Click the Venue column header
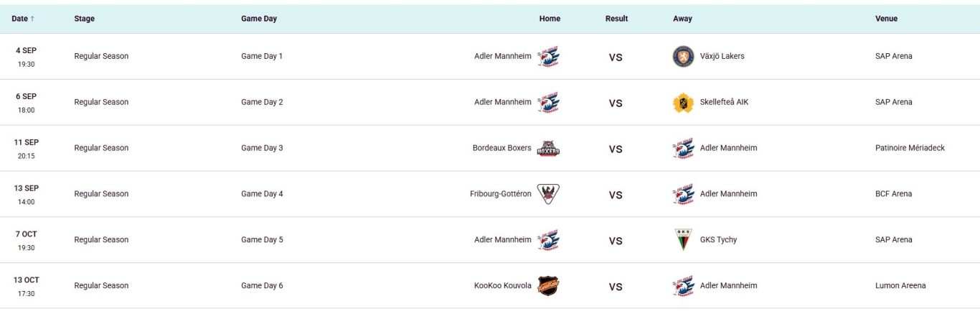 pyautogui.click(x=886, y=19)
